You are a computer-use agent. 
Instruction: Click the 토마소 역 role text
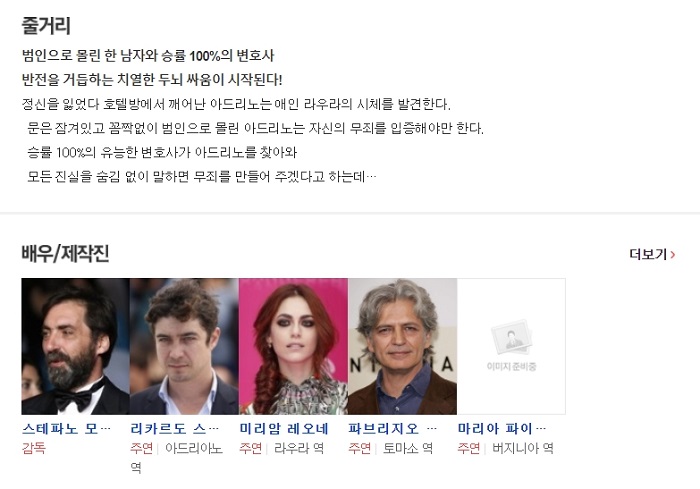[x=408, y=448]
